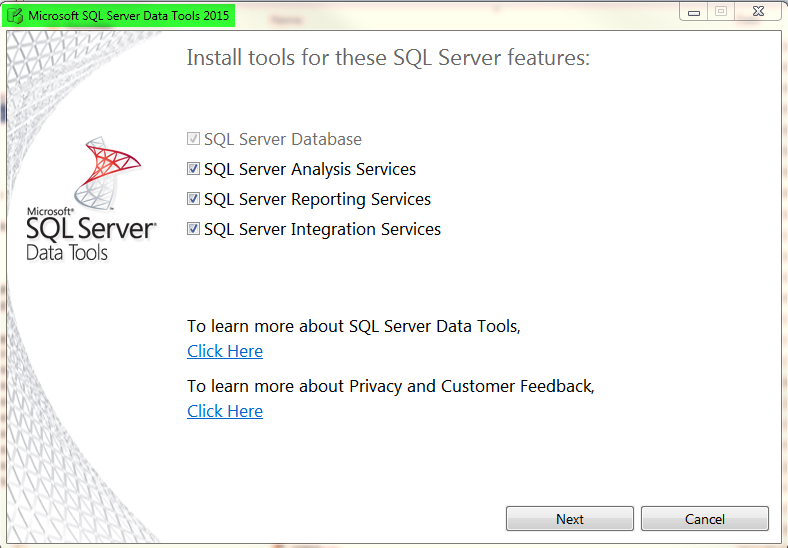Click the greyed-out SQL Server Database checkbox
The width and height of the screenshot is (788, 548).
click(x=193, y=139)
